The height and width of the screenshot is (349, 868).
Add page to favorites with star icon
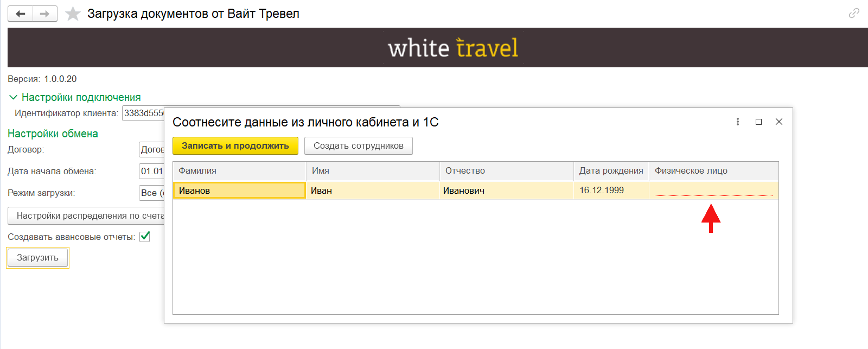73,14
